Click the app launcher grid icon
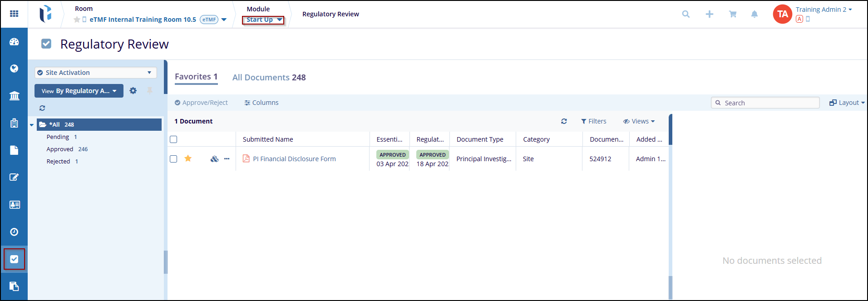Viewport: 868px width, 301px height. (14, 14)
